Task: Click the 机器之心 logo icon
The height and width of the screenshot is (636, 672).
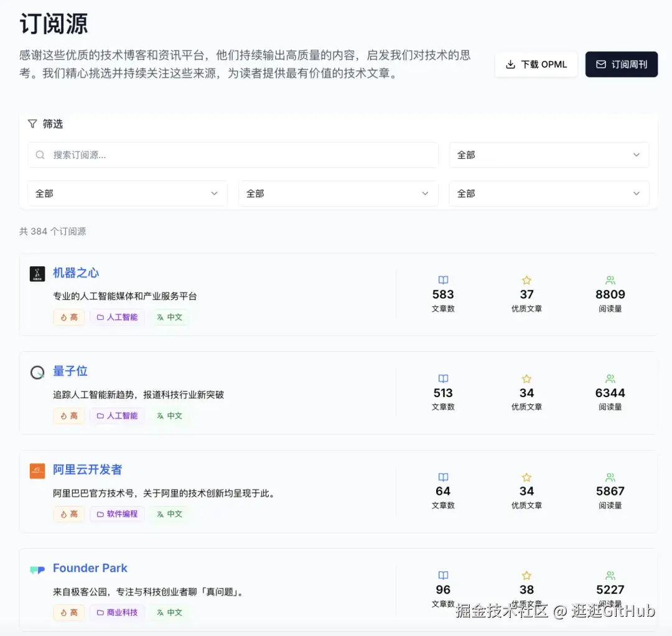Action: click(x=37, y=274)
